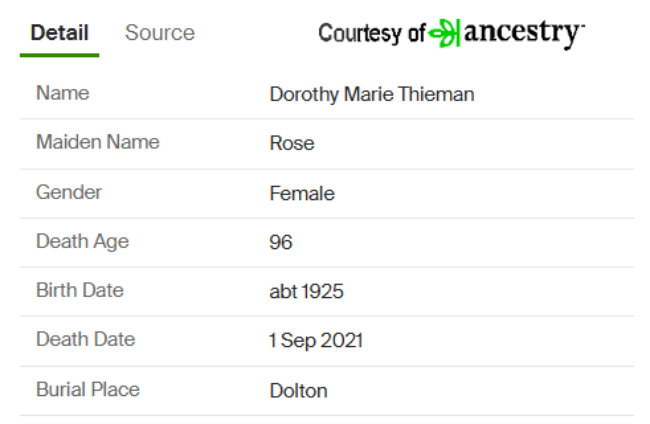The width and height of the screenshot is (650, 424).
Task: Select the birth date abt 1925
Action: click(x=306, y=291)
